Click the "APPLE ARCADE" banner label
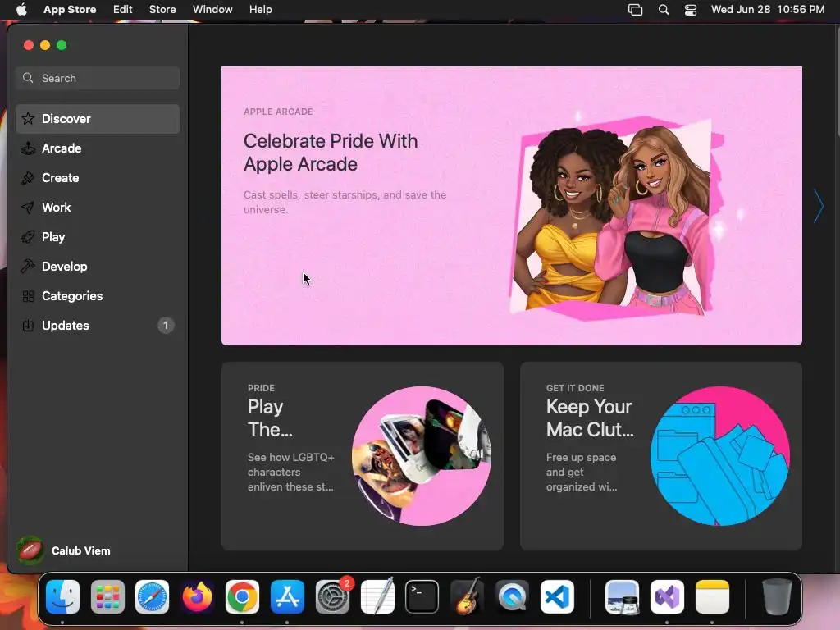This screenshot has height=630, width=840. click(278, 112)
